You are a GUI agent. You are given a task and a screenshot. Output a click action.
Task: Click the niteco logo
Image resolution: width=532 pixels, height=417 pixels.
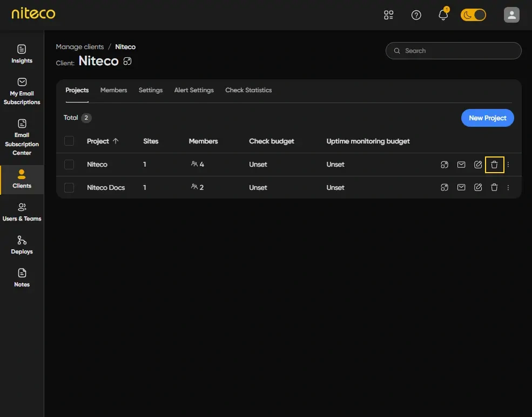pos(33,13)
